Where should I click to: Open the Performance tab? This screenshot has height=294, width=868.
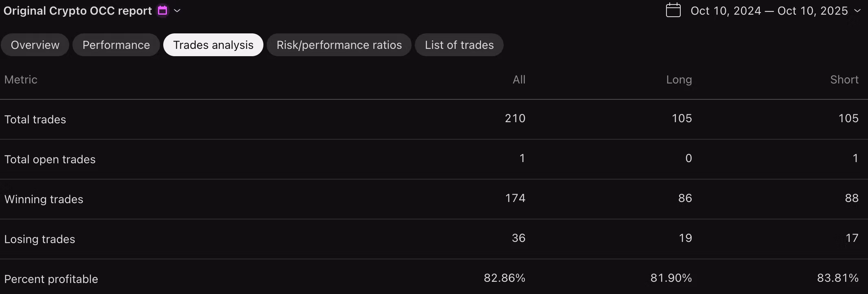point(116,45)
